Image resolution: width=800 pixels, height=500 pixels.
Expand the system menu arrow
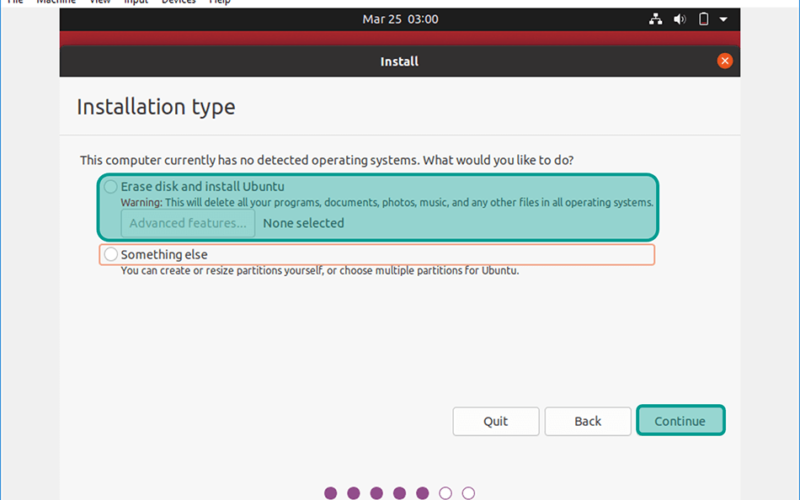click(723, 19)
